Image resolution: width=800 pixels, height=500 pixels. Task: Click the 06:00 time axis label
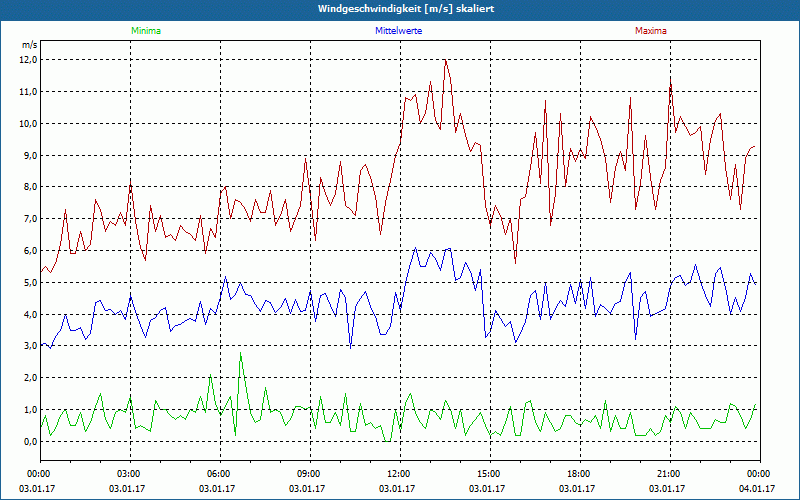coord(220,474)
